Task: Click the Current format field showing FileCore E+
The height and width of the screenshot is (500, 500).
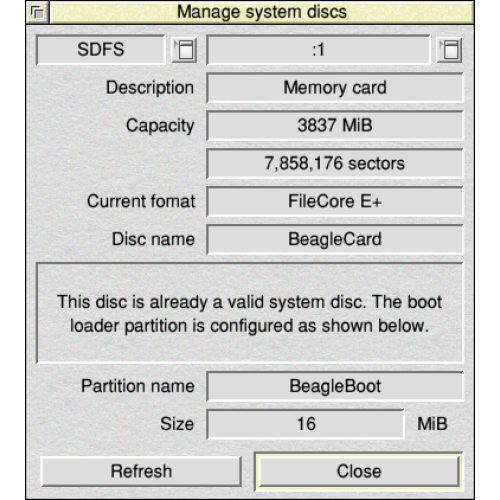Action: pyautogui.click(x=335, y=202)
